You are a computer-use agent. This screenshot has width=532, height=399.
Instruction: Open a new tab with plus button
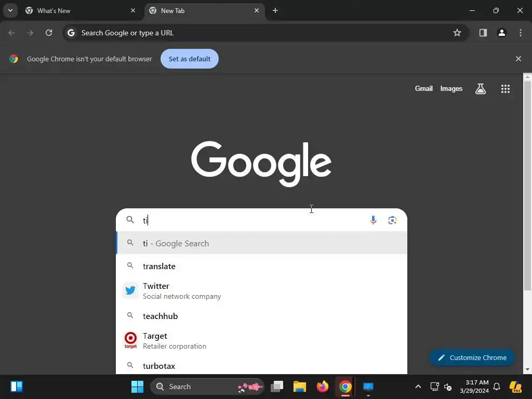click(x=275, y=10)
